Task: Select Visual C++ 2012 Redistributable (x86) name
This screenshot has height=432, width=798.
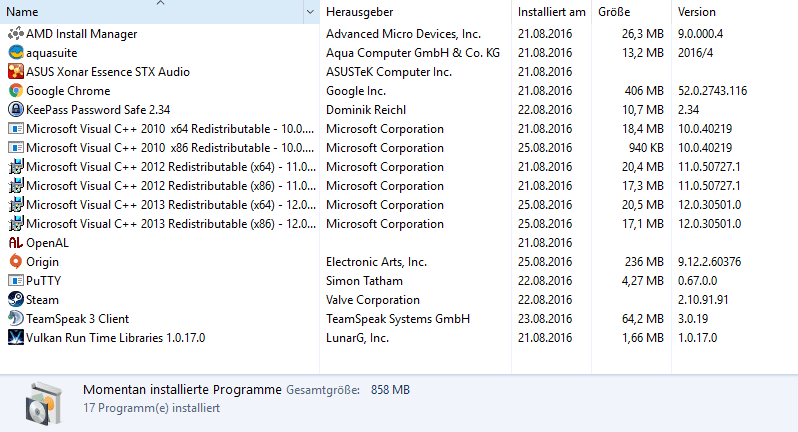Action: [x=171, y=186]
